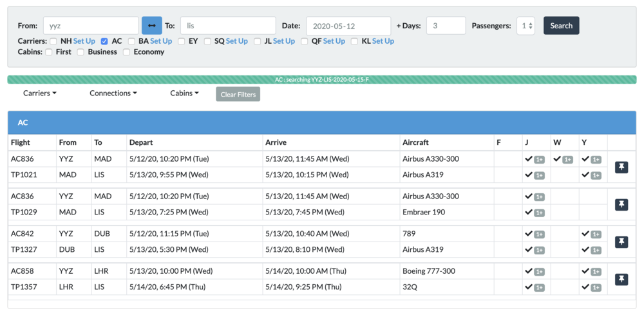Uncheck the AC carrier checkbox

[x=104, y=41]
